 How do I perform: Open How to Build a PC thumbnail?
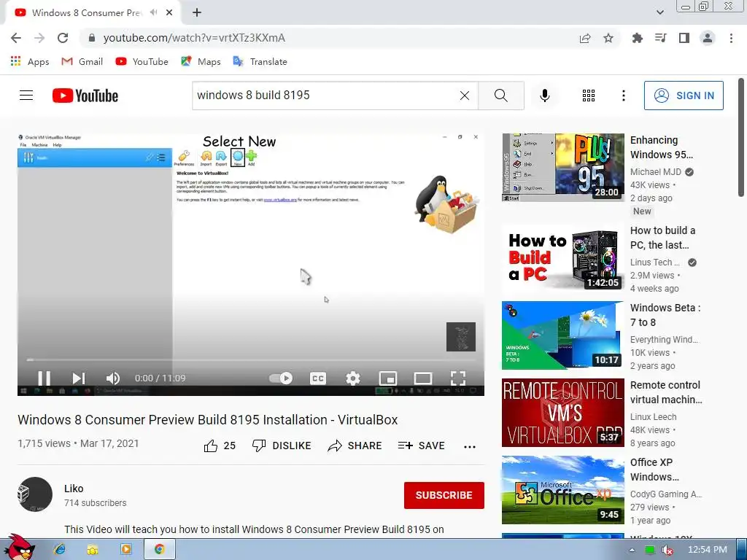pos(562,257)
